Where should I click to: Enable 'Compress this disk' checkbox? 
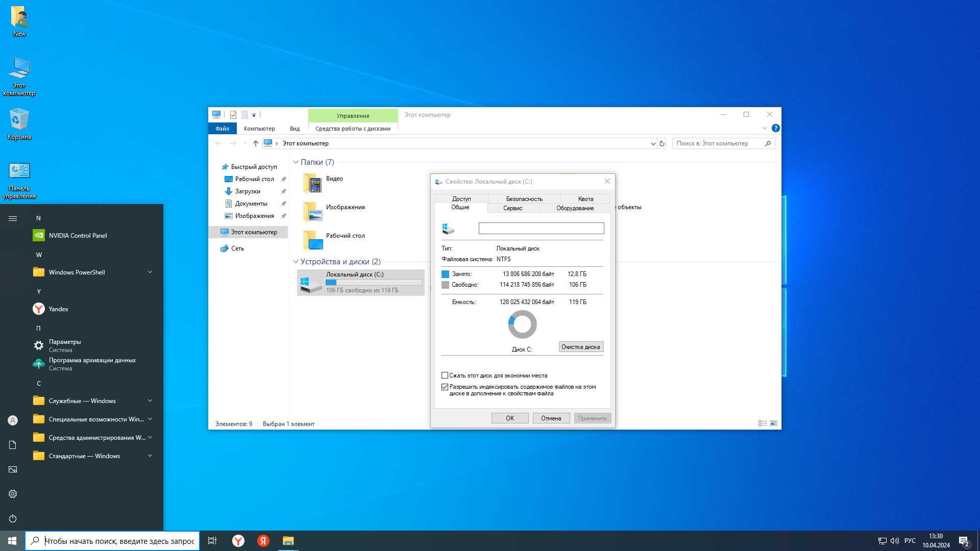pyautogui.click(x=445, y=375)
